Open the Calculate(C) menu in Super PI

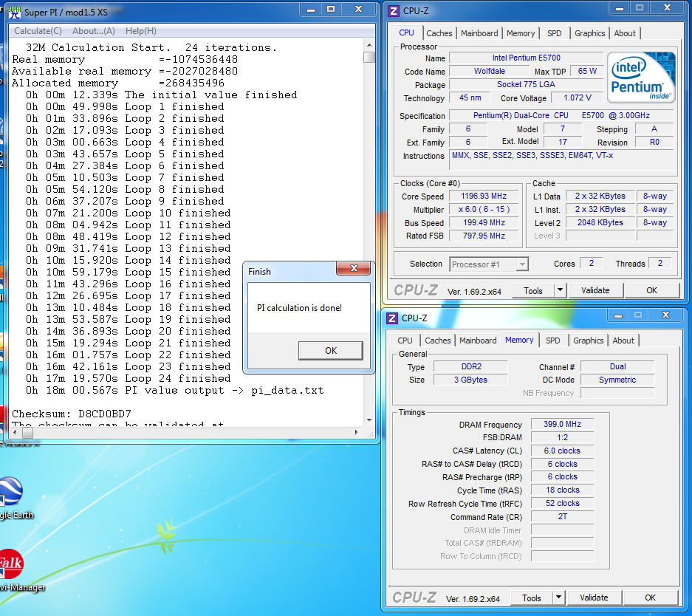[38, 31]
